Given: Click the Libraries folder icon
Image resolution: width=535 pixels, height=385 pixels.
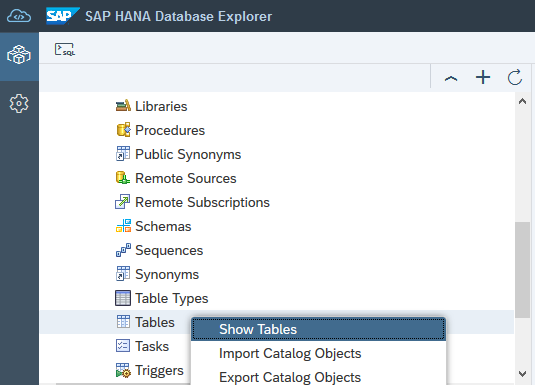Looking at the screenshot, I should 123,106.
